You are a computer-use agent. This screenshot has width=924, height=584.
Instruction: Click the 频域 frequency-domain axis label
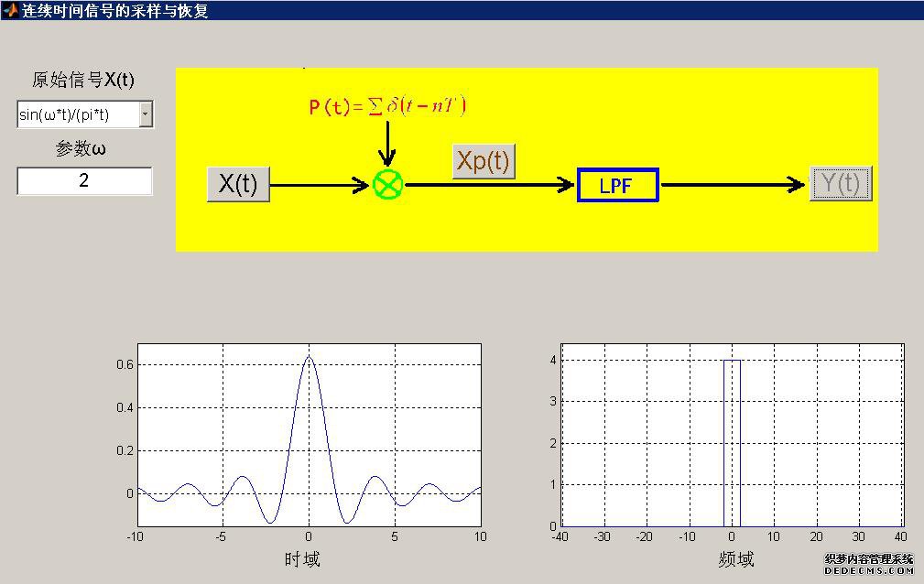[736, 558]
